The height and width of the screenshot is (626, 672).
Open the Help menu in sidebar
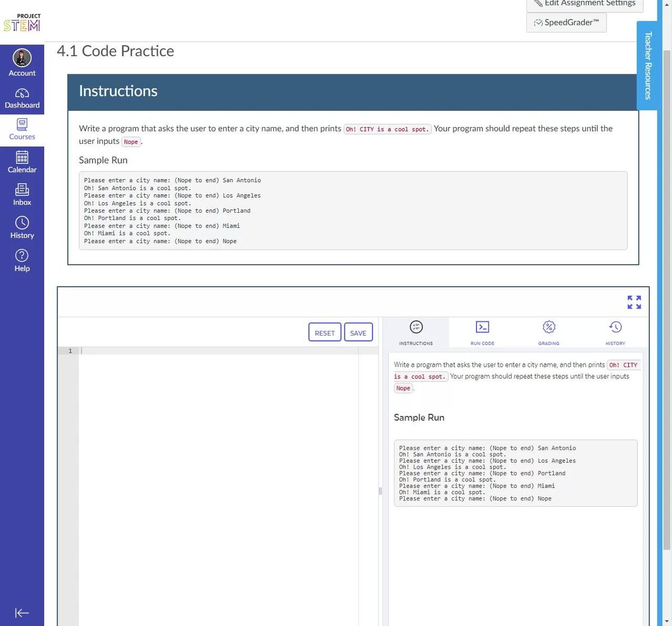(22, 261)
